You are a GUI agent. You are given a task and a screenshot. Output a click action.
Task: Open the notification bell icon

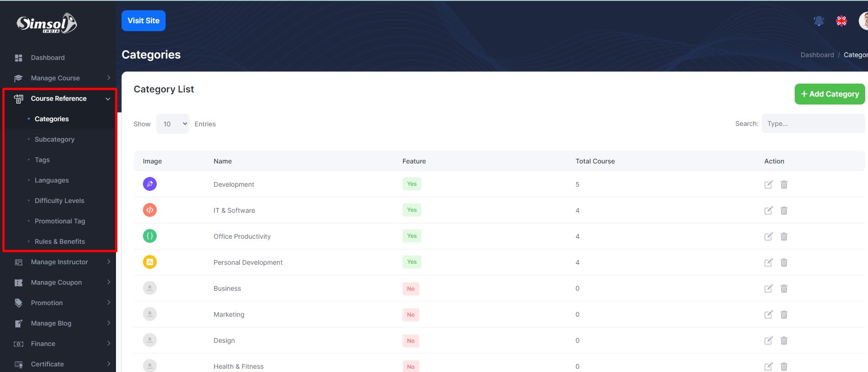point(819,21)
